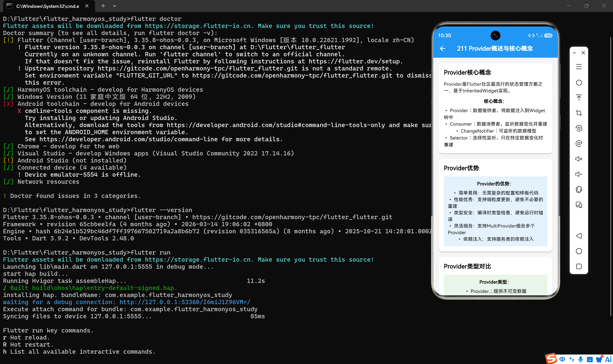The height and width of the screenshot is (364, 613).
Task: Click the emulator battery 100 indicator
Action: (x=548, y=36)
